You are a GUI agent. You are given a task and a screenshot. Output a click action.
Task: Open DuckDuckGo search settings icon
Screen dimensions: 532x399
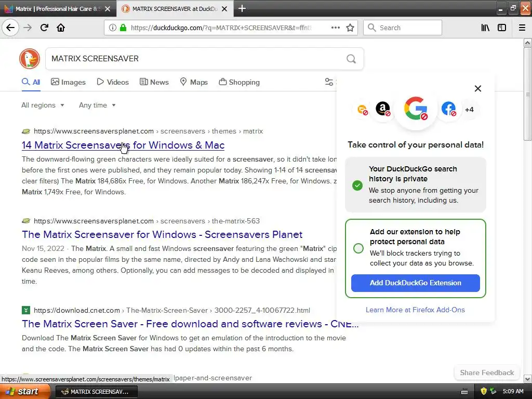[329, 82]
